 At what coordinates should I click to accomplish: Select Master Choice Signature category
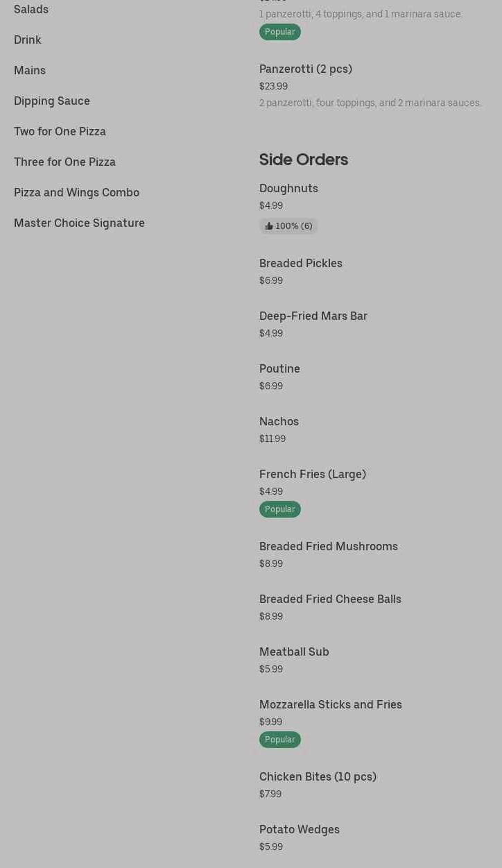point(79,223)
